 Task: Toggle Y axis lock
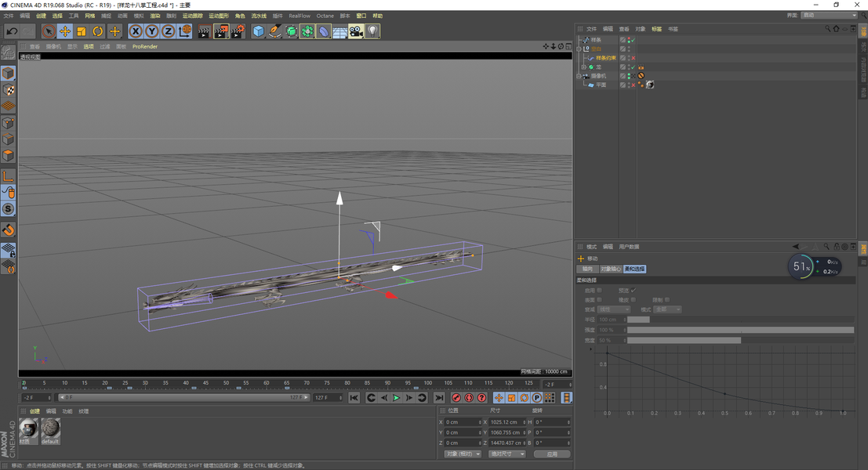[151, 31]
